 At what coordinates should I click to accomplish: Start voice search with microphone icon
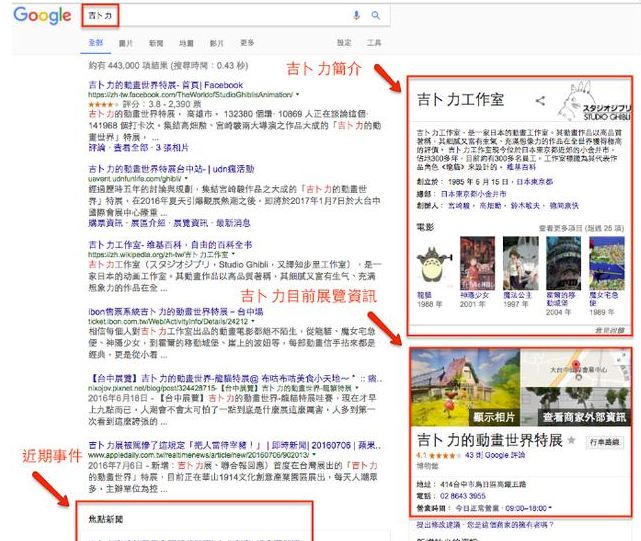(x=356, y=16)
